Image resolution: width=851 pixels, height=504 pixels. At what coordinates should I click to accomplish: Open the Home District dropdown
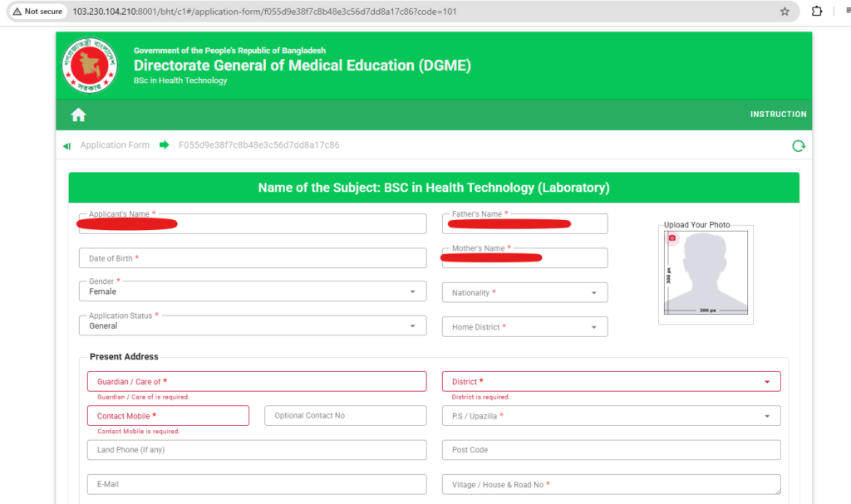coord(524,327)
